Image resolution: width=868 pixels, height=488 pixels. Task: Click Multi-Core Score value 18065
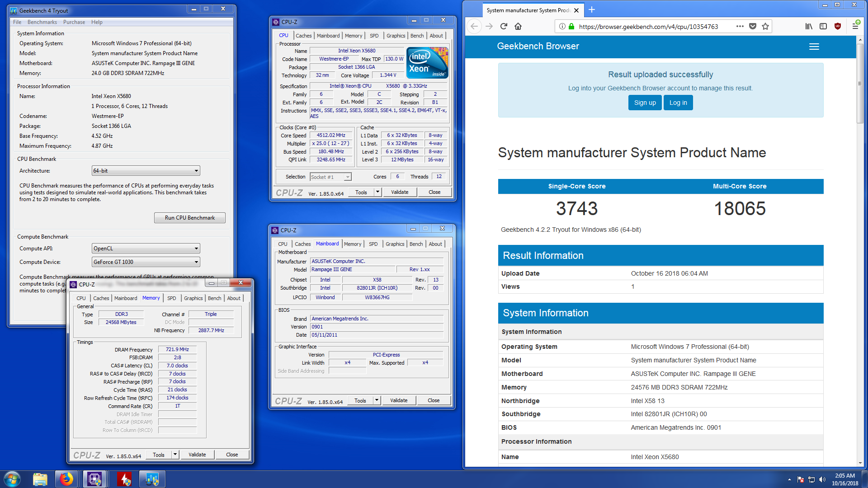click(740, 209)
